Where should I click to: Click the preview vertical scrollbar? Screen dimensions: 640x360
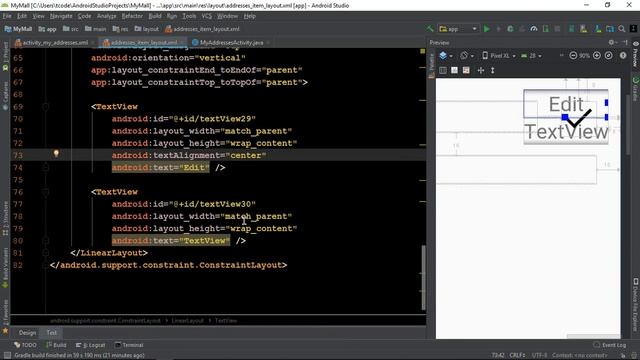(628, 124)
